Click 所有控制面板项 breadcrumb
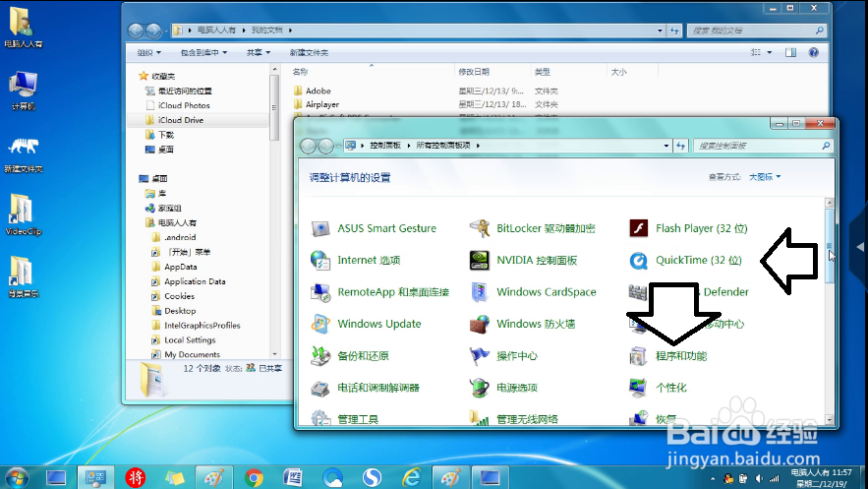The image size is (868, 489). [x=443, y=145]
